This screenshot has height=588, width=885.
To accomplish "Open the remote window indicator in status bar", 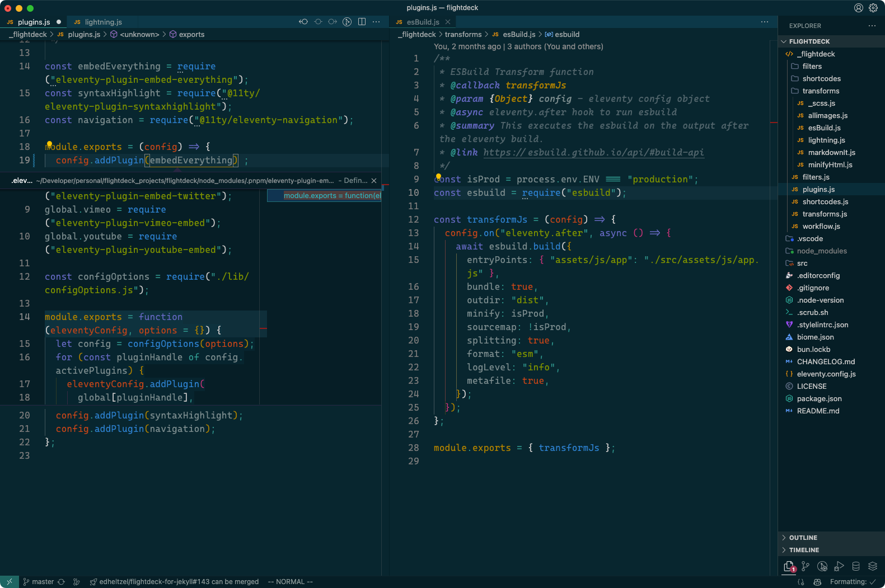I will [9, 582].
